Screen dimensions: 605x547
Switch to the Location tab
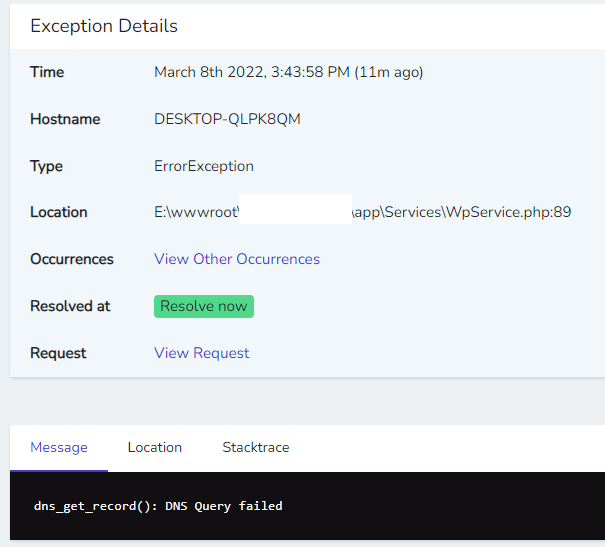155,447
